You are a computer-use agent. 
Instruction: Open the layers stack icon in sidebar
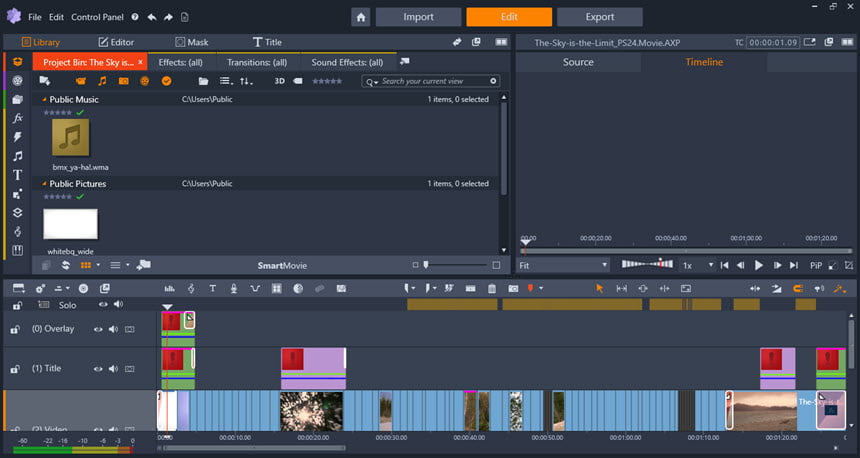18,213
